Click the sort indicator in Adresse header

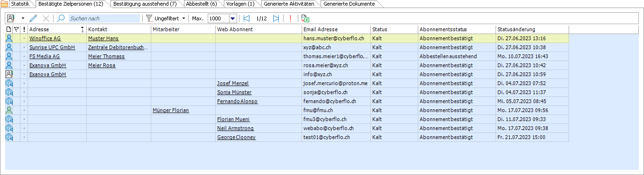point(83,29)
